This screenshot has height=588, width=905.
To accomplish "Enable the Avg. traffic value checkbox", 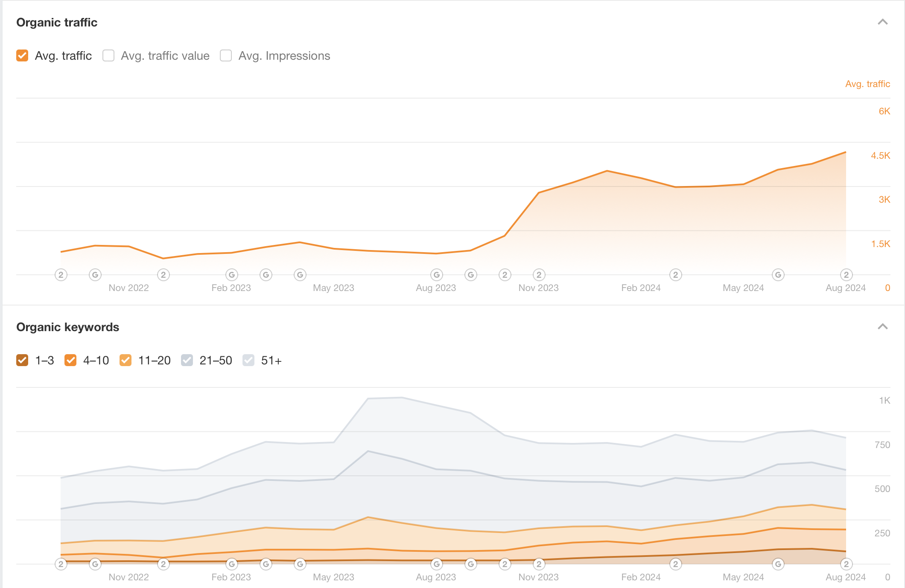I will click(x=108, y=56).
